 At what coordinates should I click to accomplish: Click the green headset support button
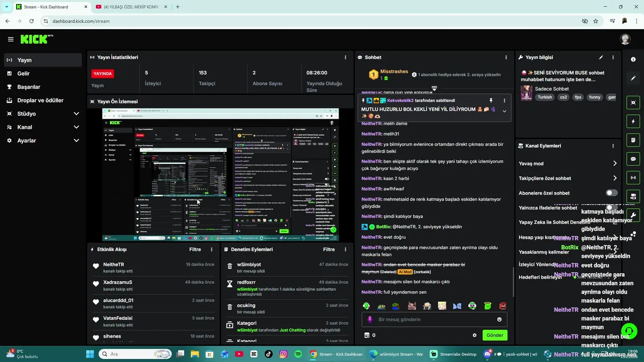pyautogui.click(x=629, y=331)
